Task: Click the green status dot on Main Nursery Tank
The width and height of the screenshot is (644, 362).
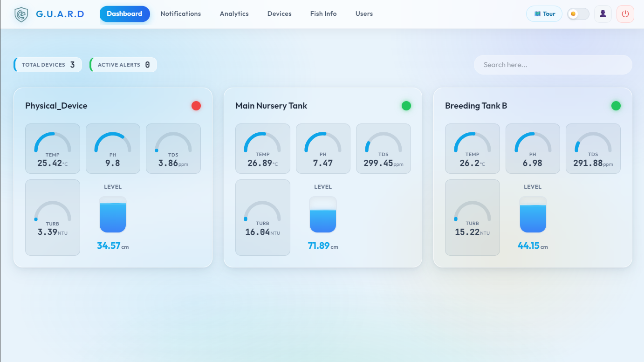Action: pos(406,106)
